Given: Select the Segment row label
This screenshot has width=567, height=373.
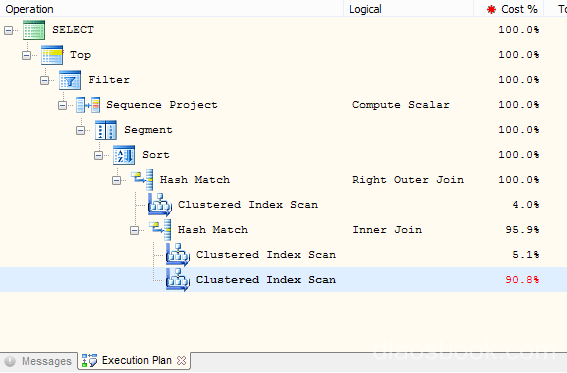Looking at the screenshot, I should pyautogui.click(x=148, y=130).
